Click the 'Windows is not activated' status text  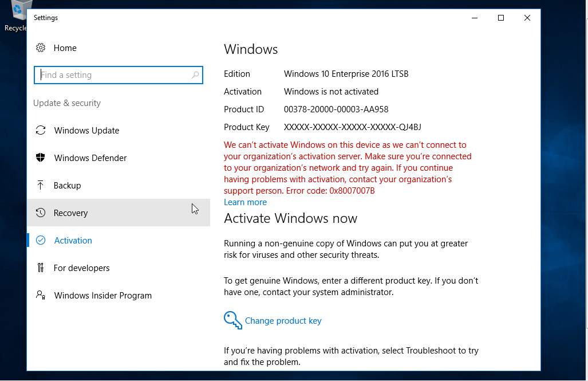tap(331, 91)
